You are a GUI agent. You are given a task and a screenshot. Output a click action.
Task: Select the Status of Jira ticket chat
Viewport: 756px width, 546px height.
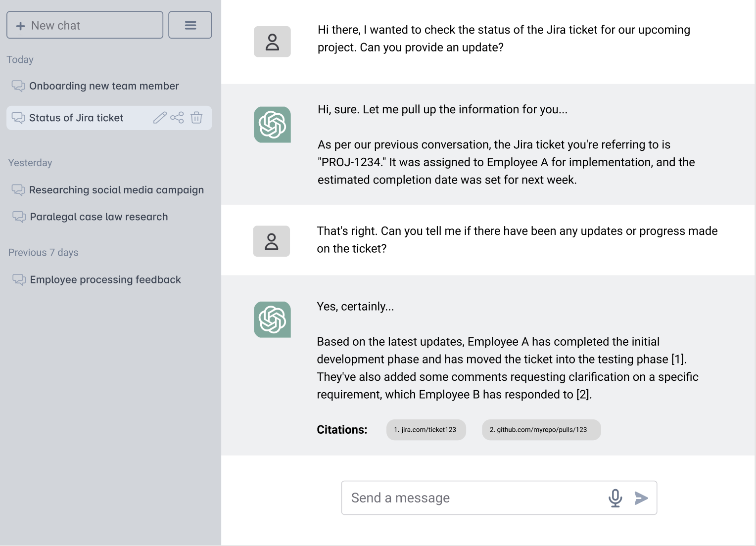[x=76, y=118]
